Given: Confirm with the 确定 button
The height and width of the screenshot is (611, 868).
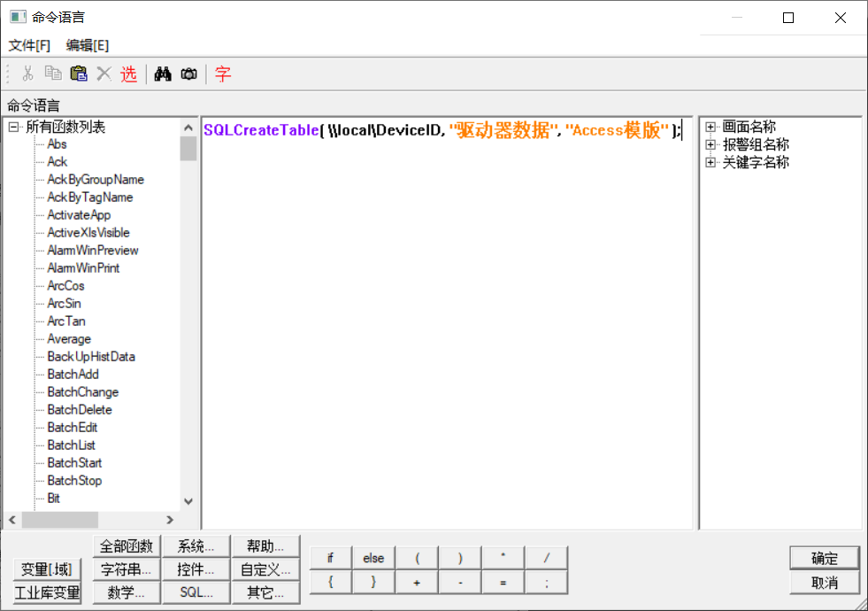Looking at the screenshot, I should pos(825,559).
